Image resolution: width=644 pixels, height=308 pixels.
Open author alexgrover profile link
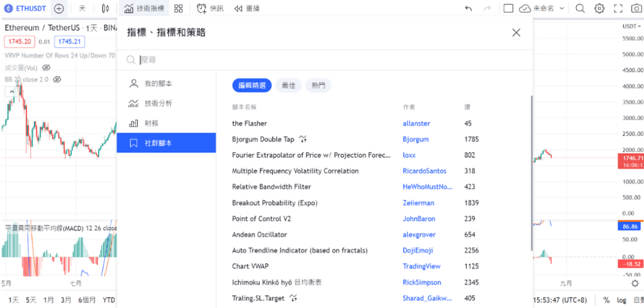[x=419, y=235]
